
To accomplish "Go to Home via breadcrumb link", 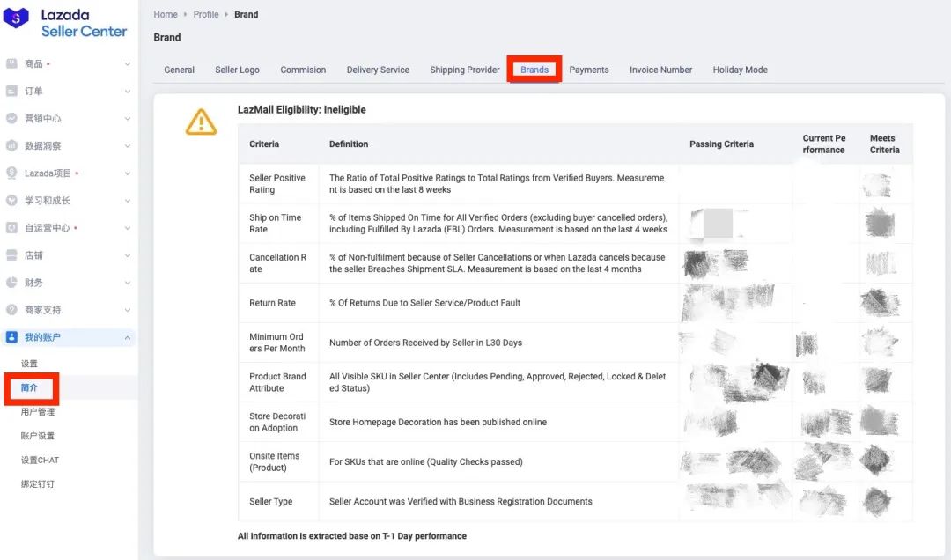I will pyautogui.click(x=165, y=15).
